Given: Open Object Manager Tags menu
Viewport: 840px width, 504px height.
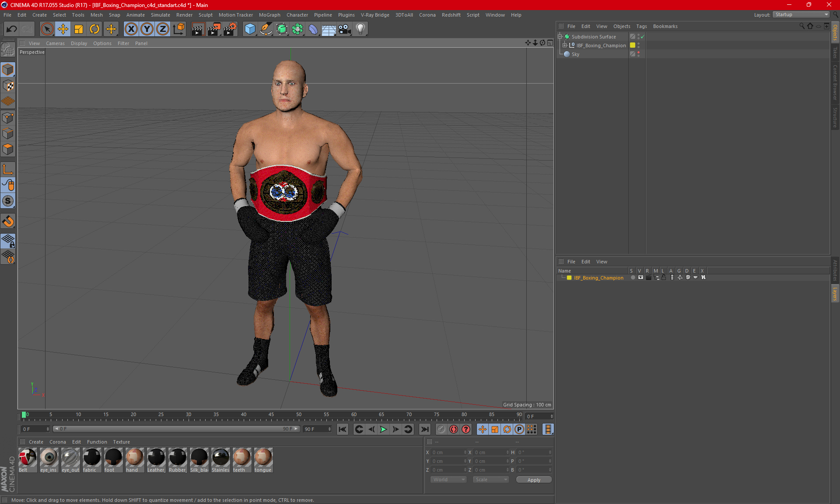Looking at the screenshot, I should click(x=641, y=26).
